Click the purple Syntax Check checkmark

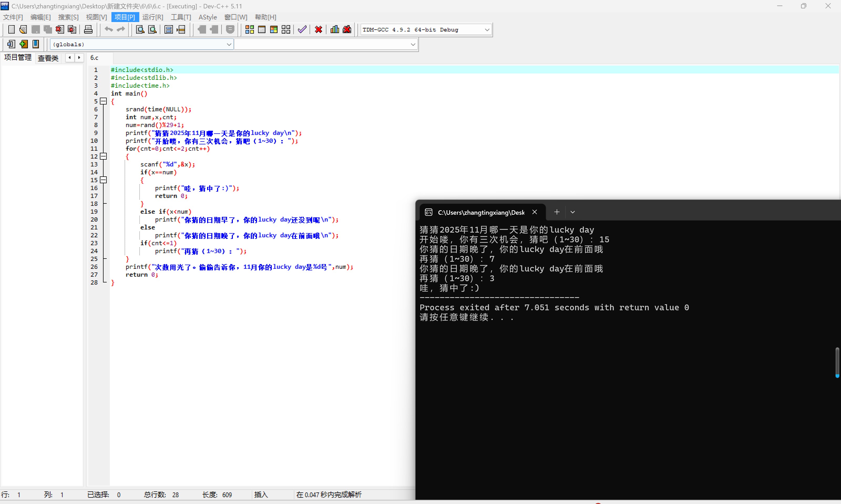pyautogui.click(x=302, y=30)
